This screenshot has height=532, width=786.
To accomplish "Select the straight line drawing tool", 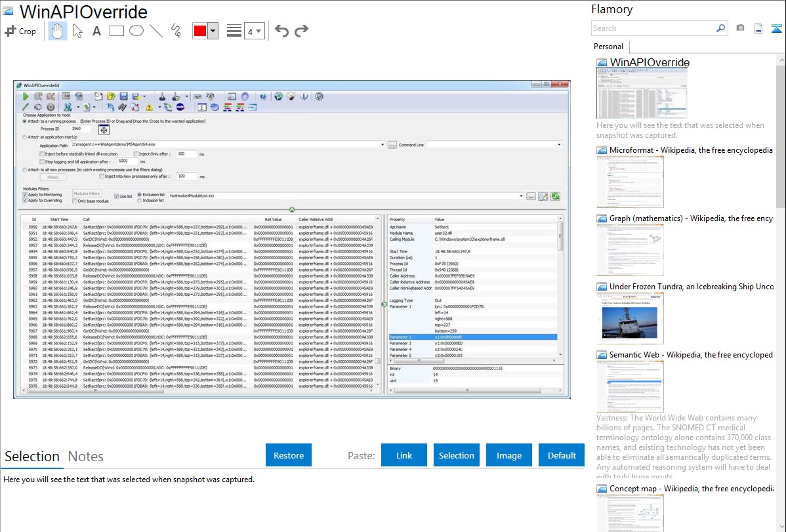I will (156, 31).
